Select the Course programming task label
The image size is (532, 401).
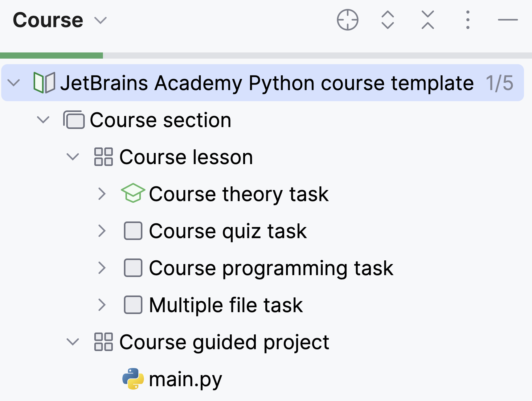(x=271, y=268)
